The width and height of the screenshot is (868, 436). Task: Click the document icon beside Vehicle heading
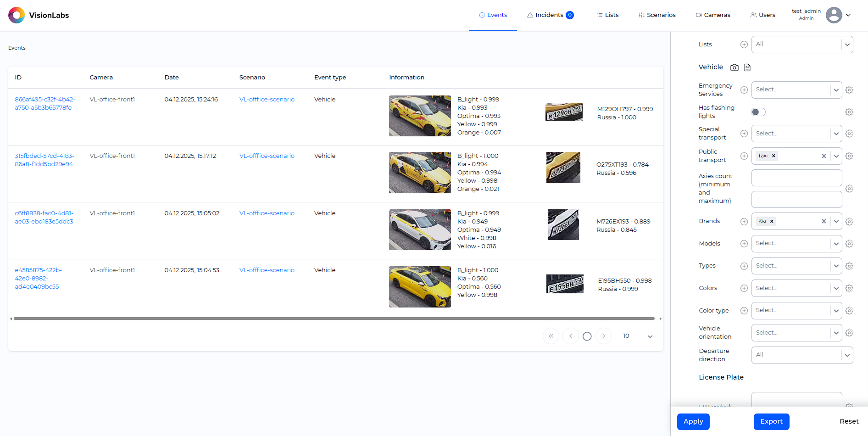(747, 67)
